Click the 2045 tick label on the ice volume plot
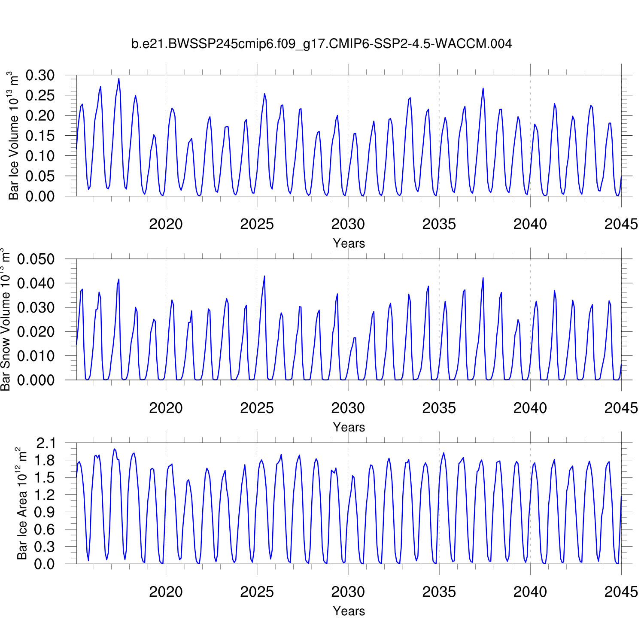The image size is (644, 644). point(621,224)
